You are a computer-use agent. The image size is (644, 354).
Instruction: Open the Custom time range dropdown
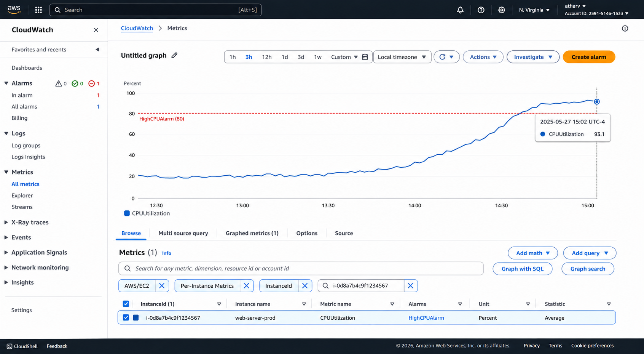coord(344,57)
